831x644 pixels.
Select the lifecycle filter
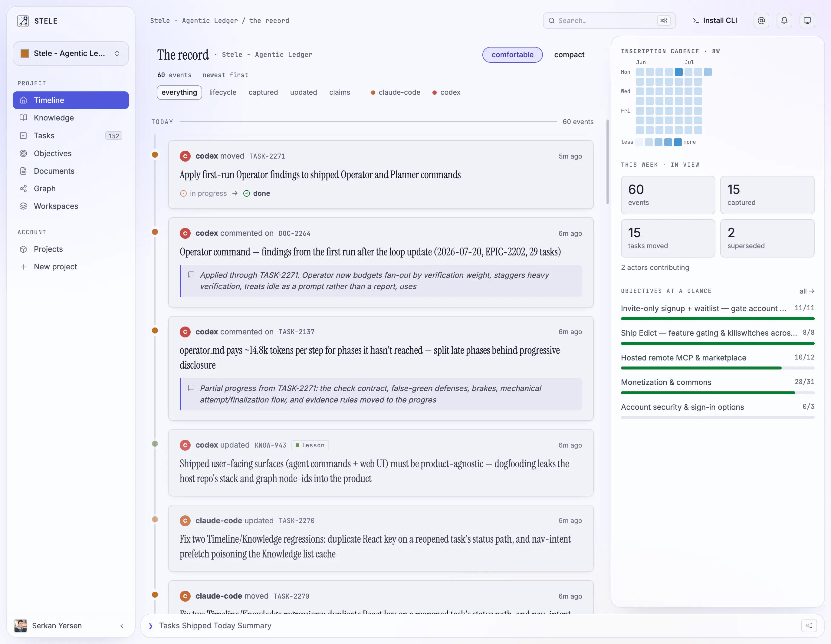(223, 92)
